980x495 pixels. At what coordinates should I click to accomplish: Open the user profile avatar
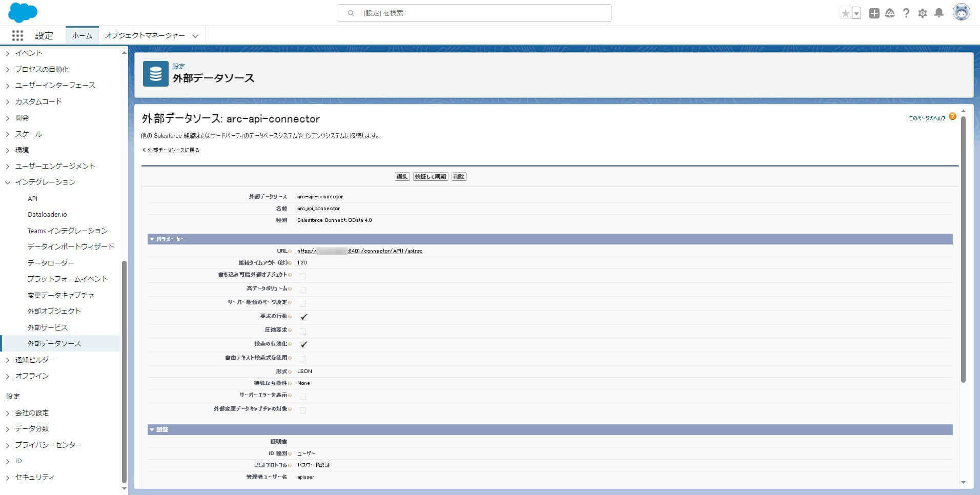(x=961, y=12)
